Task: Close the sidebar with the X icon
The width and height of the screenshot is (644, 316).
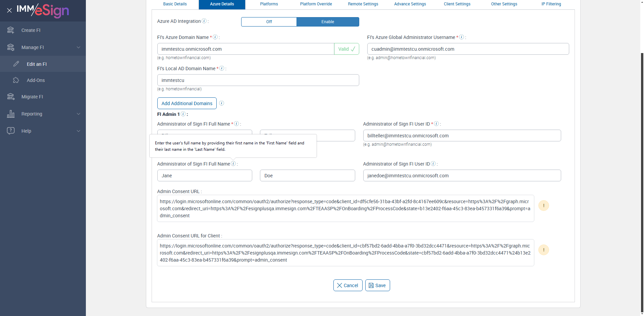Action: 9,10
